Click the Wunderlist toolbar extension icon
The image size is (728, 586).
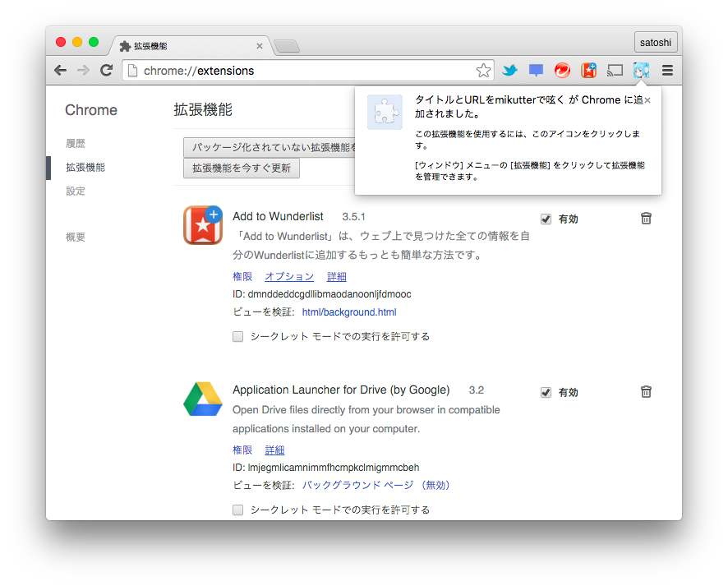click(x=588, y=71)
